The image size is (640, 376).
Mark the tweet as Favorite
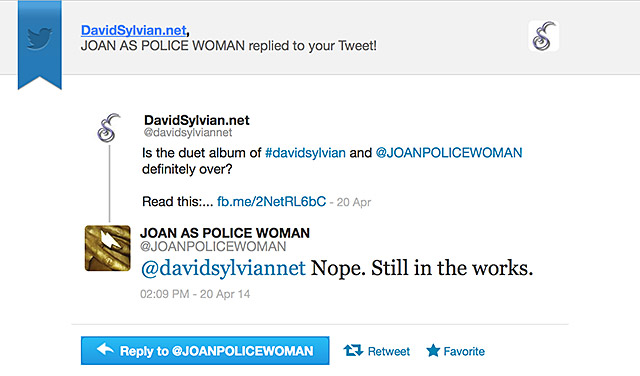(x=464, y=352)
